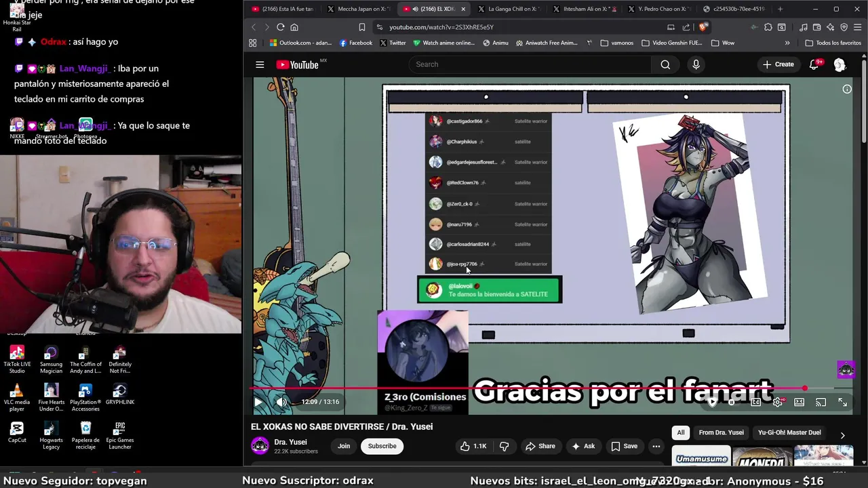This screenshot has height=488, width=868.
Task: Open the Dra. Yusei channel avatar
Action: (260, 445)
